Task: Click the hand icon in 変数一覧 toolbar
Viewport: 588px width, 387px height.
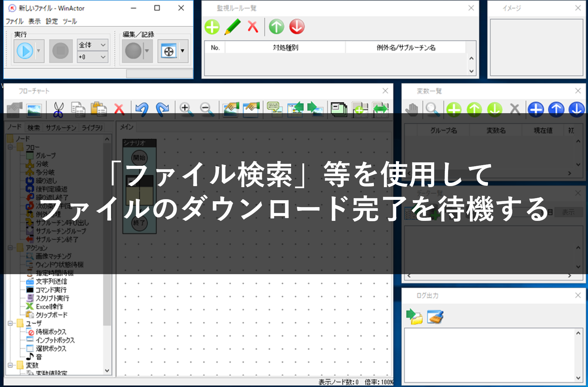Action: point(412,109)
